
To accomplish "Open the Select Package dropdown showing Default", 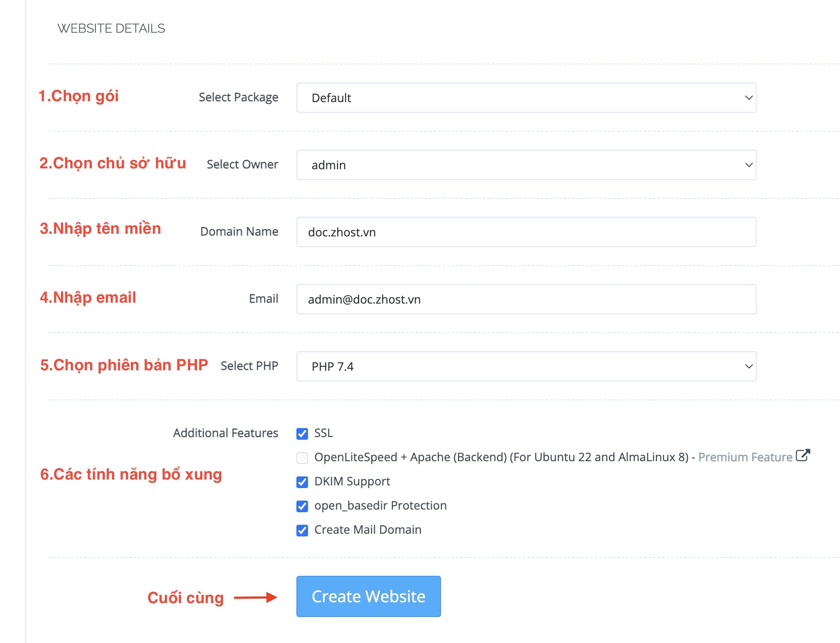I will click(x=526, y=98).
